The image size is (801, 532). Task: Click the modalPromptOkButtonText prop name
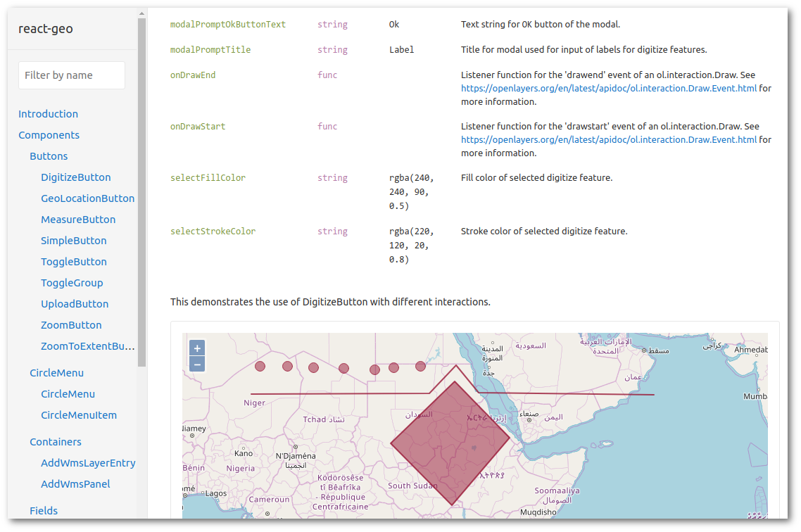228,25
